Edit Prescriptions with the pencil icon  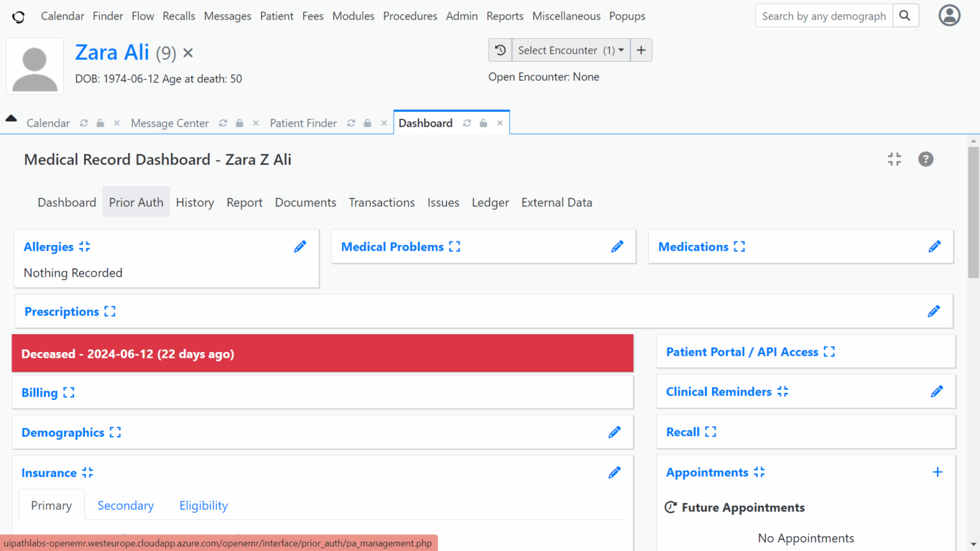coord(933,311)
